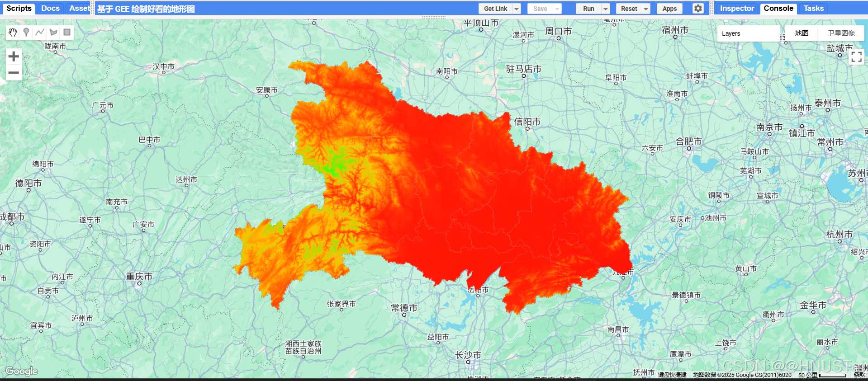Click the 安康市 city label
Viewport: 868px width, 381px height.
267,90
